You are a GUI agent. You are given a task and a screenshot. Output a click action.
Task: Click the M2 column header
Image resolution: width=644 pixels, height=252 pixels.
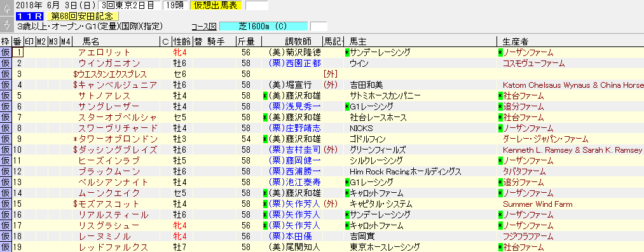(41, 41)
